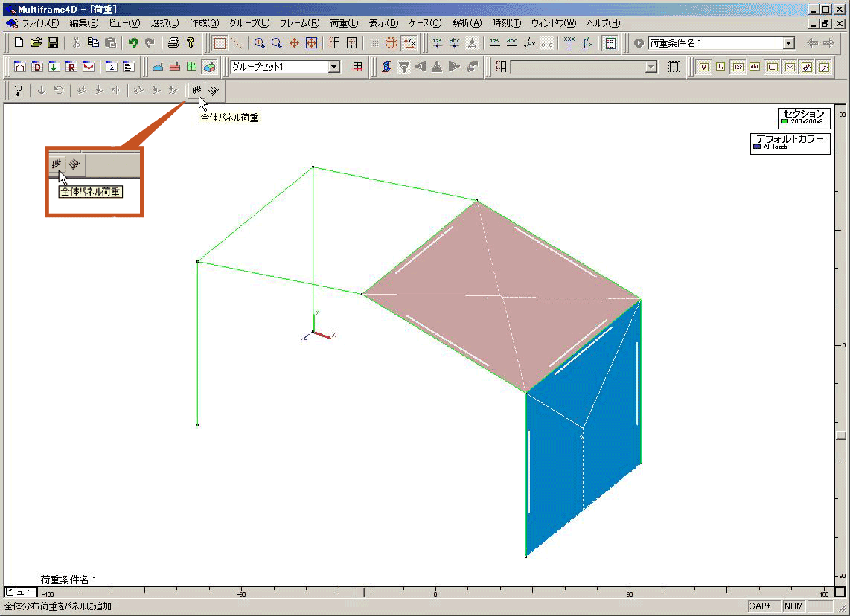The height and width of the screenshot is (616, 850).
Task: Click the red grid group icon beside the group set dropdown
Action: click(x=357, y=67)
